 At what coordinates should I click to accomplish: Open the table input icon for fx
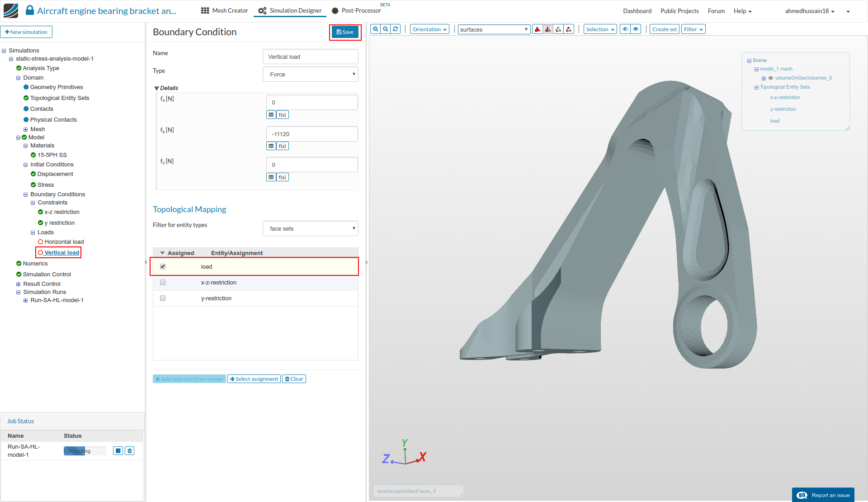click(271, 115)
